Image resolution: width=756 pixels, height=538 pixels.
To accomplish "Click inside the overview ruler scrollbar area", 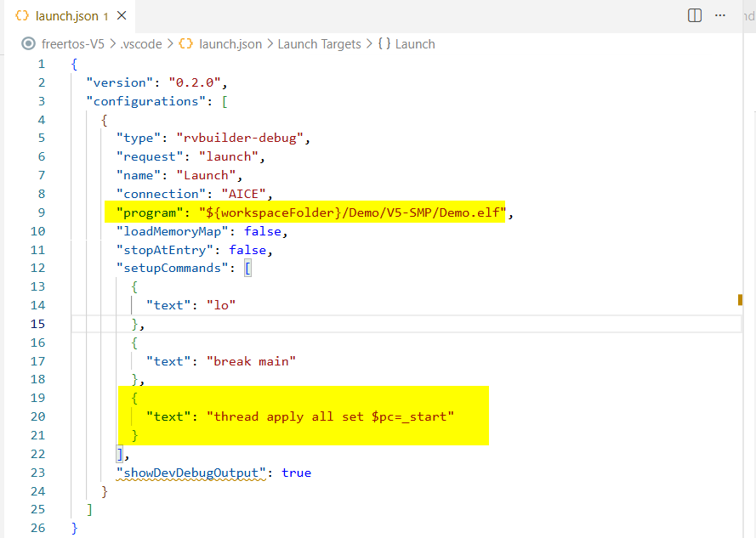I will click(x=739, y=255).
